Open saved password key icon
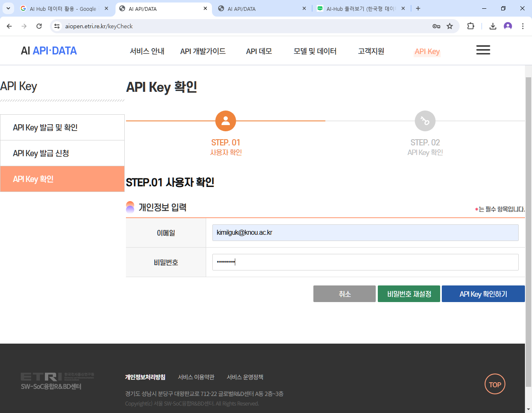The image size is (532, 413). point(436,26)
